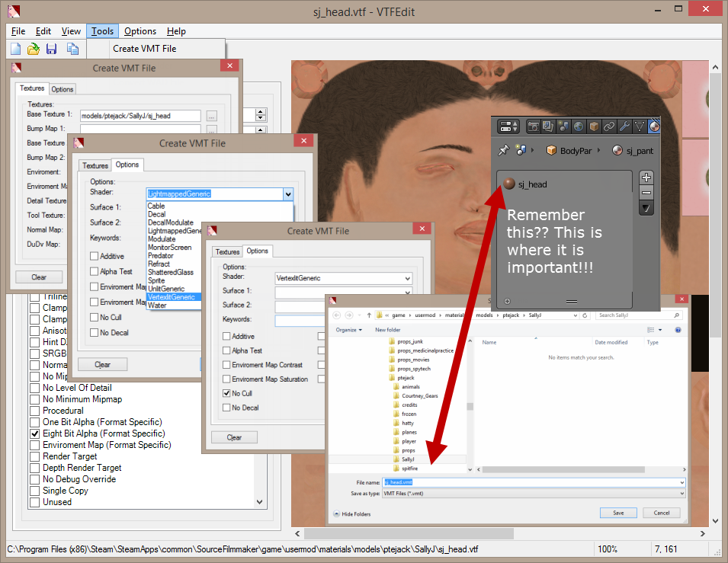Select the Object cube properties icon in header

click(593, 126)
